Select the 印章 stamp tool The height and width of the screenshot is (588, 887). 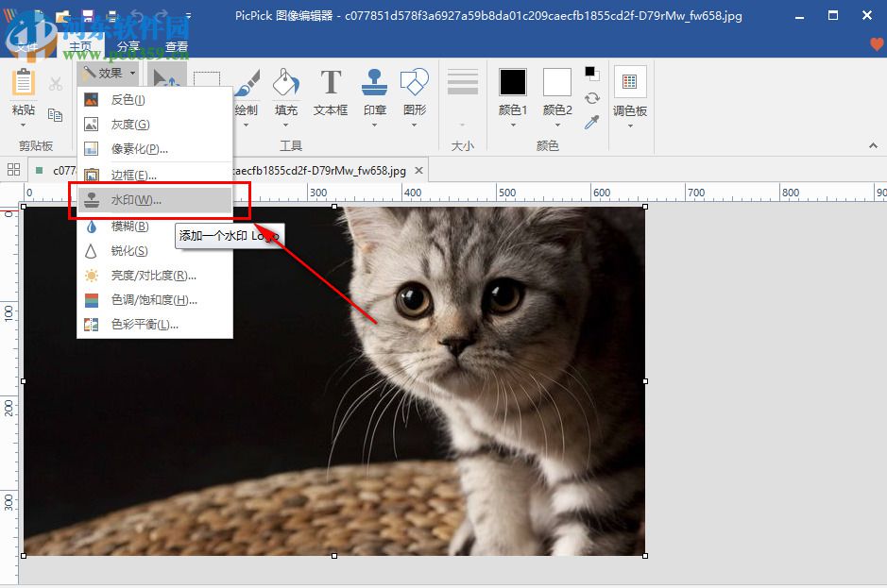pyautogui.click(x=374, y=82)
